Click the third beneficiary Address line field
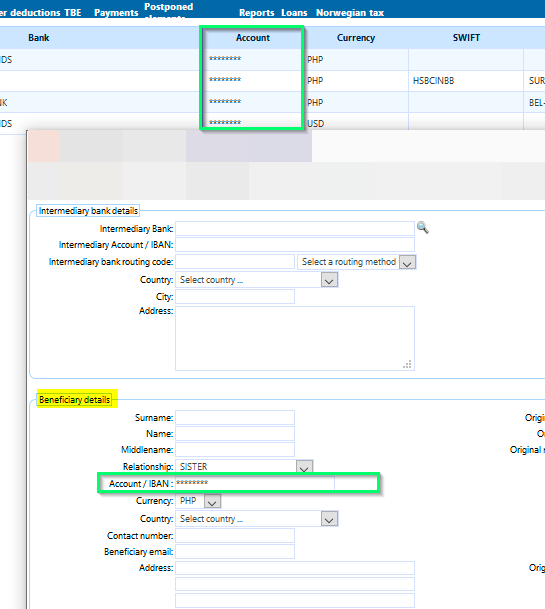The image size is (545, 609). click(x=295, y=600)
